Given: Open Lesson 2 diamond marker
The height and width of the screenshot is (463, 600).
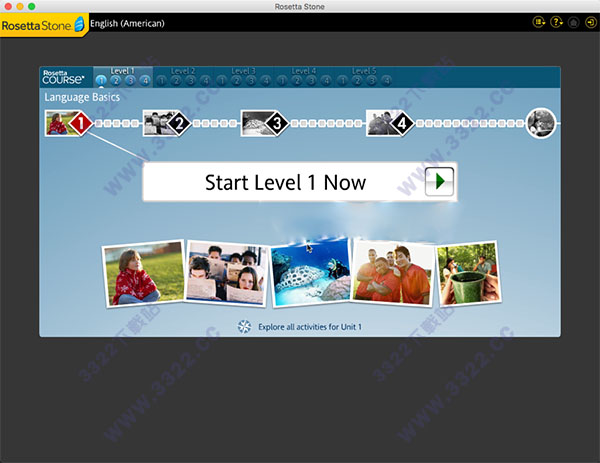Looking at the screenshot, I should click(179, 123).
